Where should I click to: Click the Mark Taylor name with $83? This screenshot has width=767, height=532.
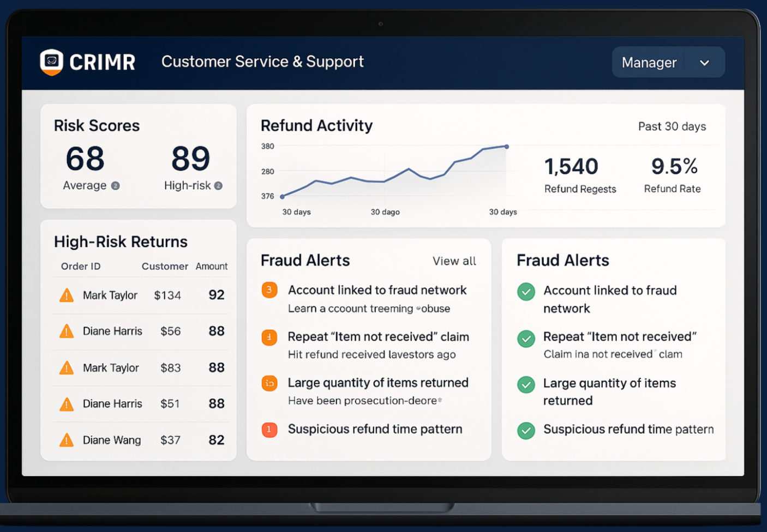click(x=111, y=368)
